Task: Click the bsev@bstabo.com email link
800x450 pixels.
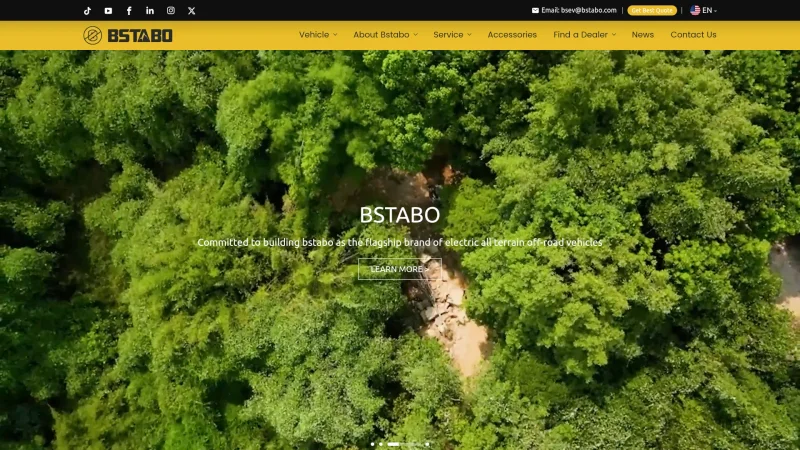Action: tap(588, 10)
